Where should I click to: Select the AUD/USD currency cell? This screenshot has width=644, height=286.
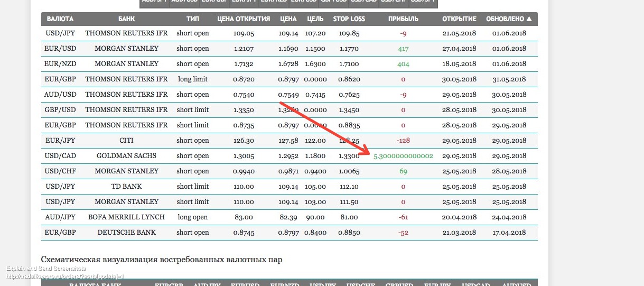point(60,95)
